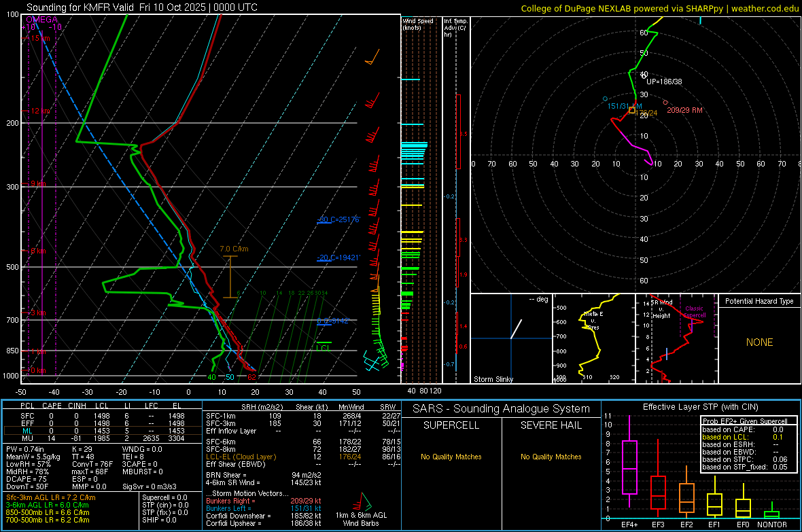Viewport: 802px width, 532px height.
Task: Click the LCL-EL (Cloud Layer) row
Action: [x=303, y=457]
